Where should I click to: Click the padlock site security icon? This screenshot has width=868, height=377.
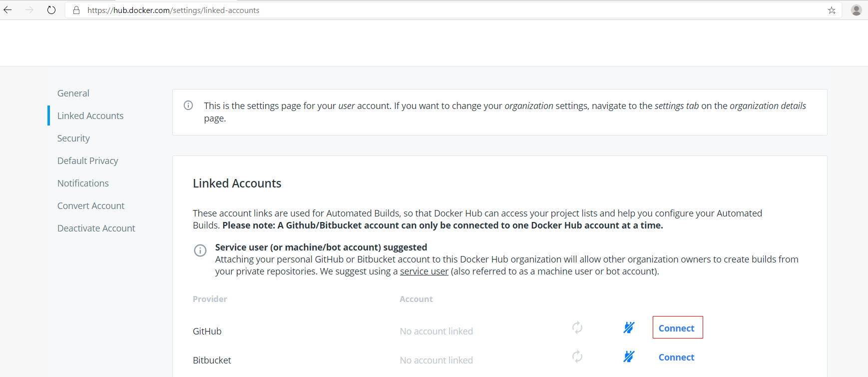tap(76, 10)
